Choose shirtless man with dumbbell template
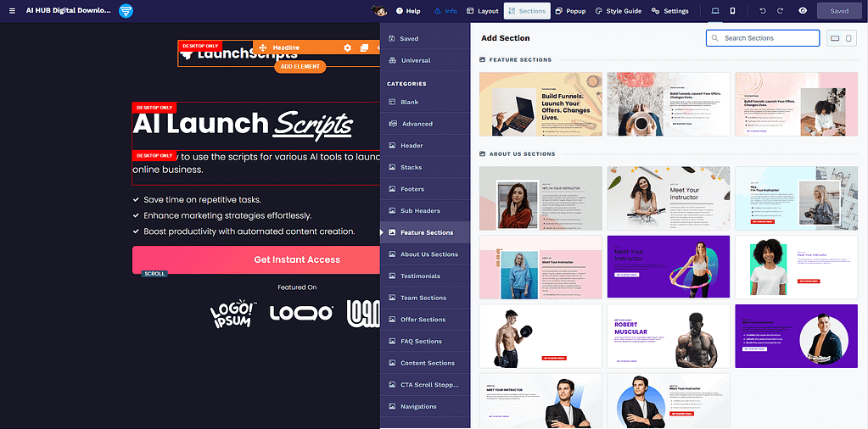 pos(540,336)
